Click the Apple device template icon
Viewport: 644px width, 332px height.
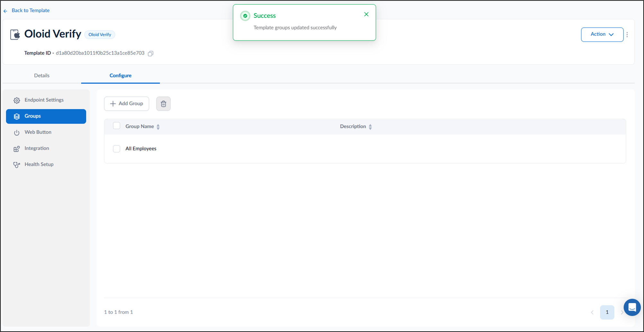tap(15, 34)
